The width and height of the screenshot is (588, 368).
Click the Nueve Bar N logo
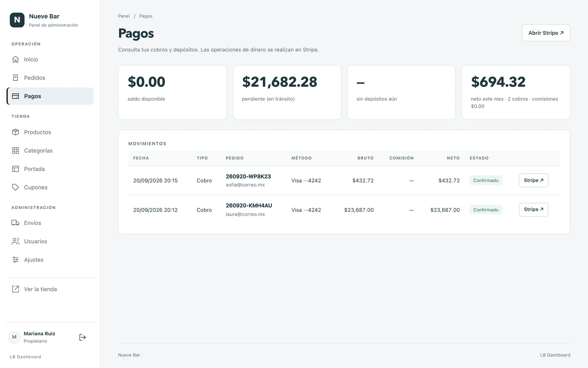(x=17, y=20)
